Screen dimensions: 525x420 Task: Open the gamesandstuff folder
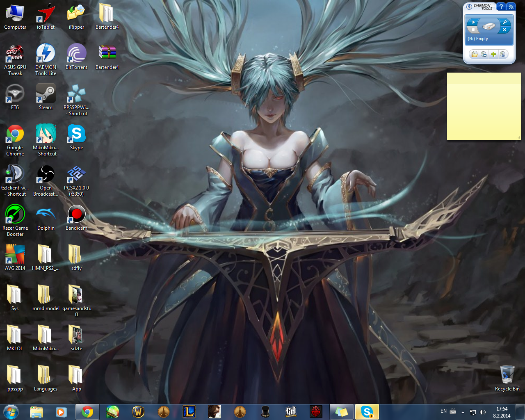[76, 301]
